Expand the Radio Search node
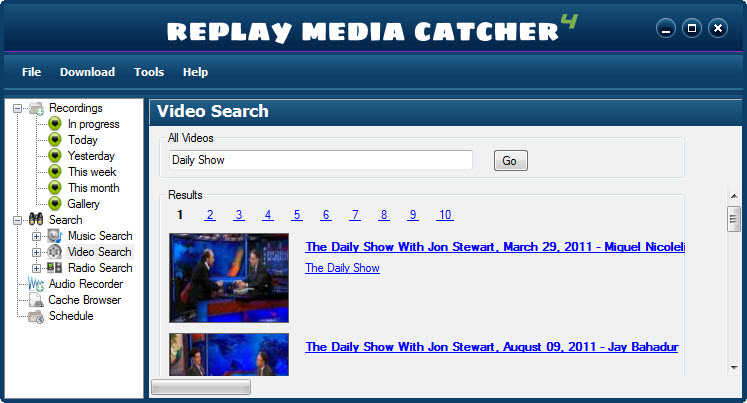This screenshot has width=747, height=403. coord(36,268)
